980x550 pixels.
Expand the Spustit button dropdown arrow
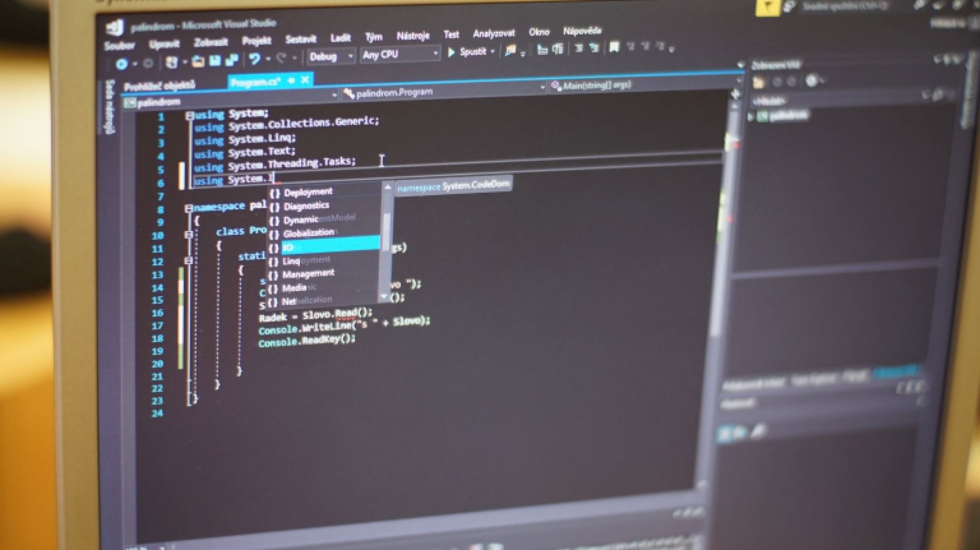(492, 51)
